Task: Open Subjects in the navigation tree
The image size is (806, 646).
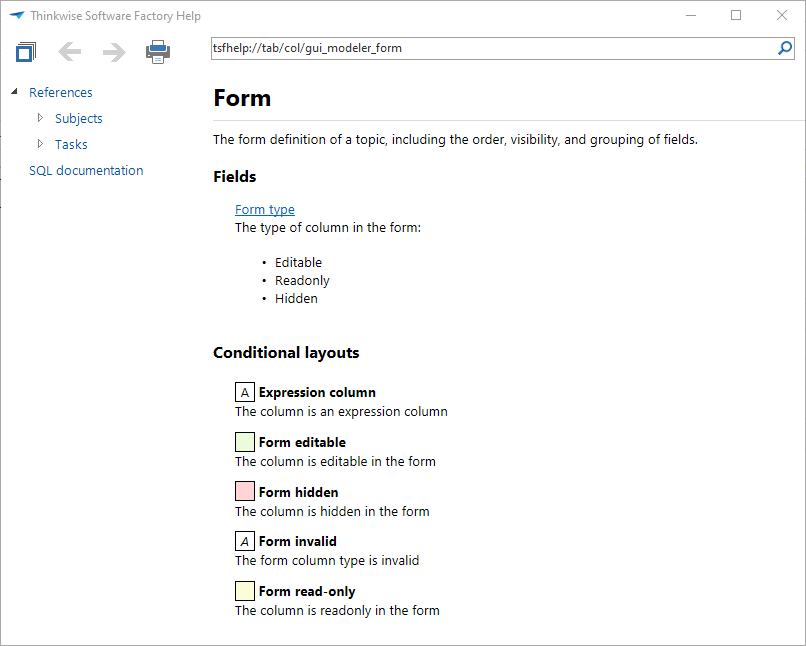Action: 79,118
